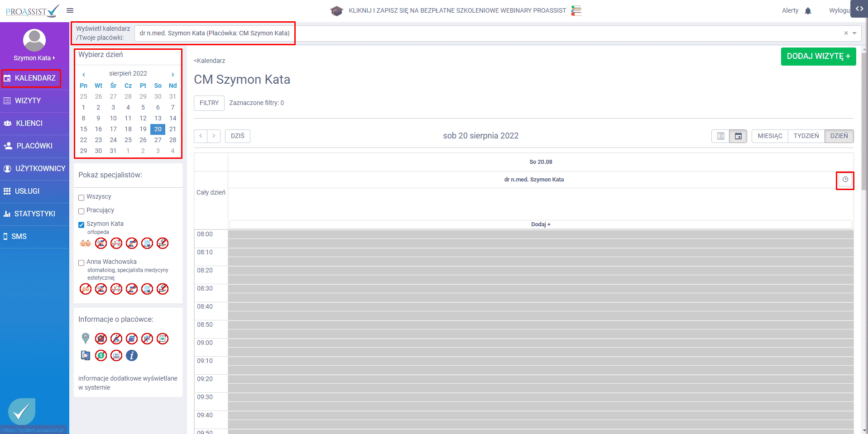Viewport: 868px width, 434px height.
Task: Click the crossed 24h laptop icon
Action: (116, 356)
